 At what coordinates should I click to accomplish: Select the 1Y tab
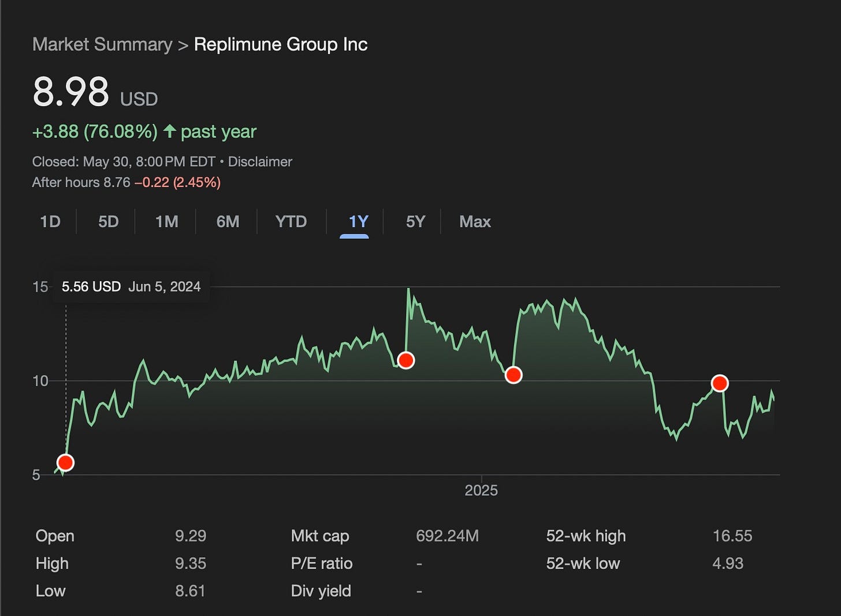pos(358,222)
